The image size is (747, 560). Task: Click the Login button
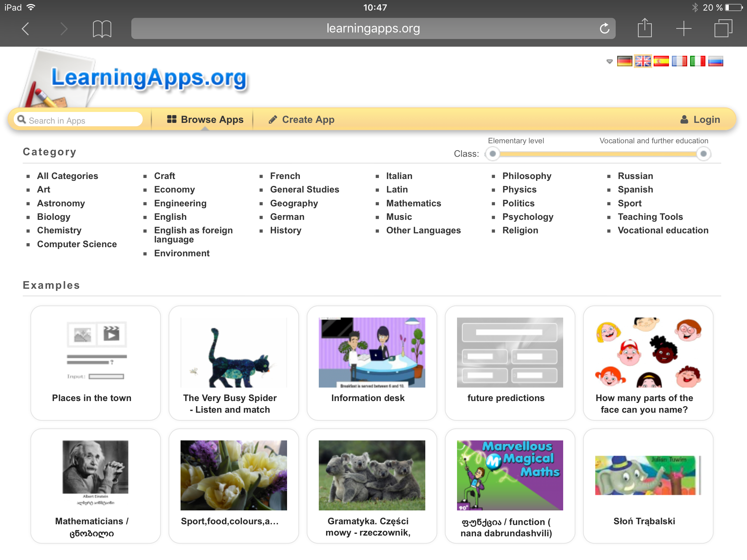pos(700,120)
